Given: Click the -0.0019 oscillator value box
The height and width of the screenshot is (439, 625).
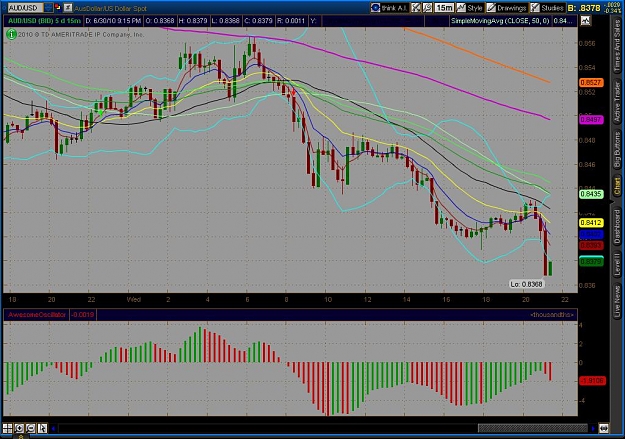Looking at the screenshot, I should pyautogui.click(x=83, y=315).
